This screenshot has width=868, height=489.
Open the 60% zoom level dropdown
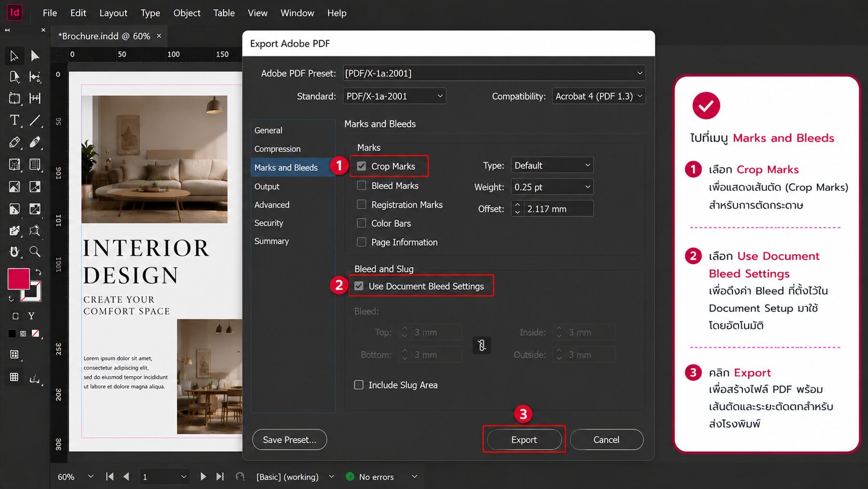(91, 477)
